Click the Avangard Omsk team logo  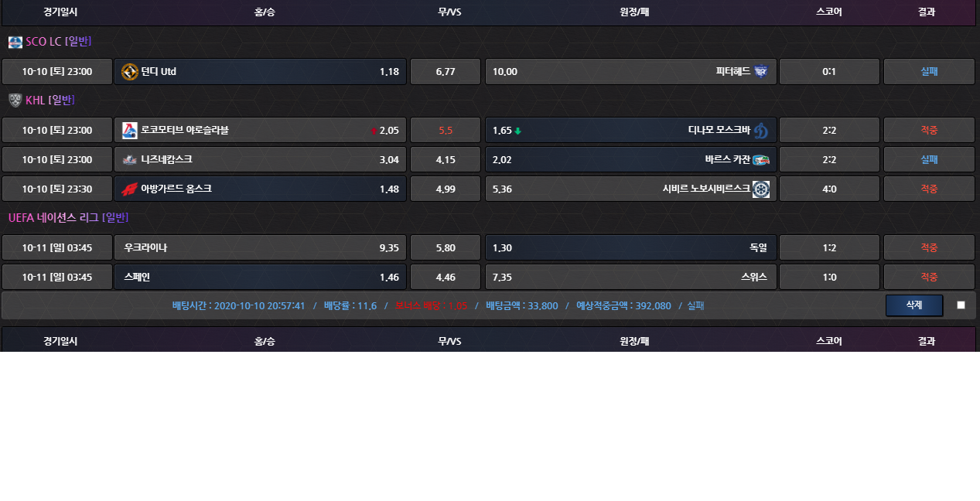tap(130, 189)
